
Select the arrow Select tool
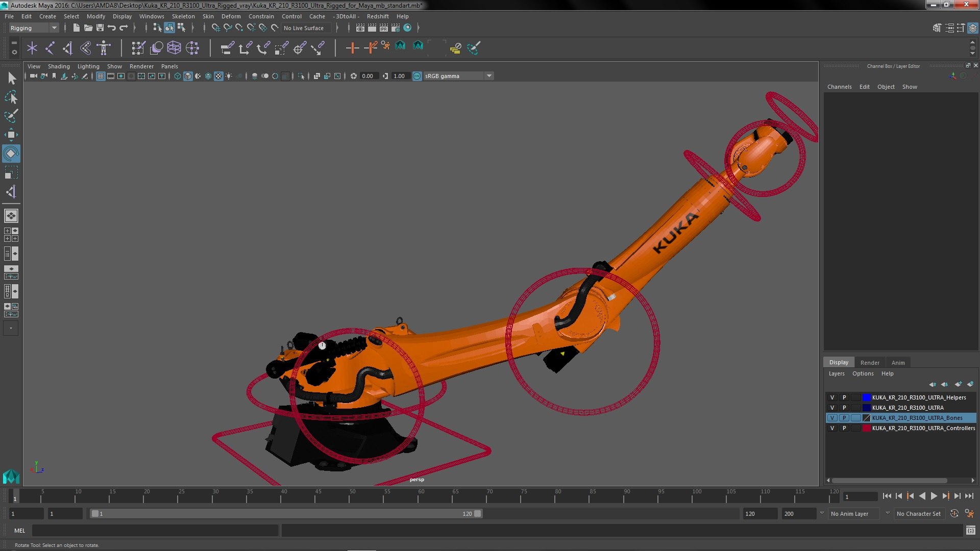coord(11,78)
